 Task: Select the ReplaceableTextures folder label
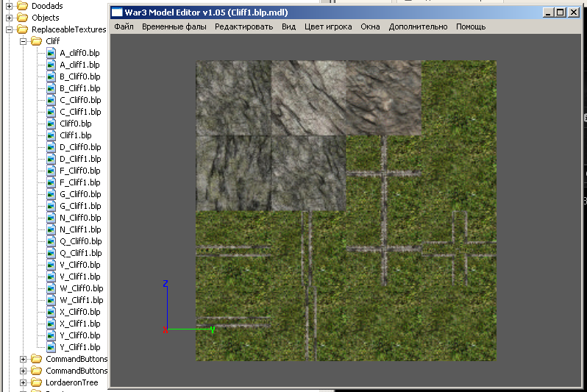pos(69,29)
